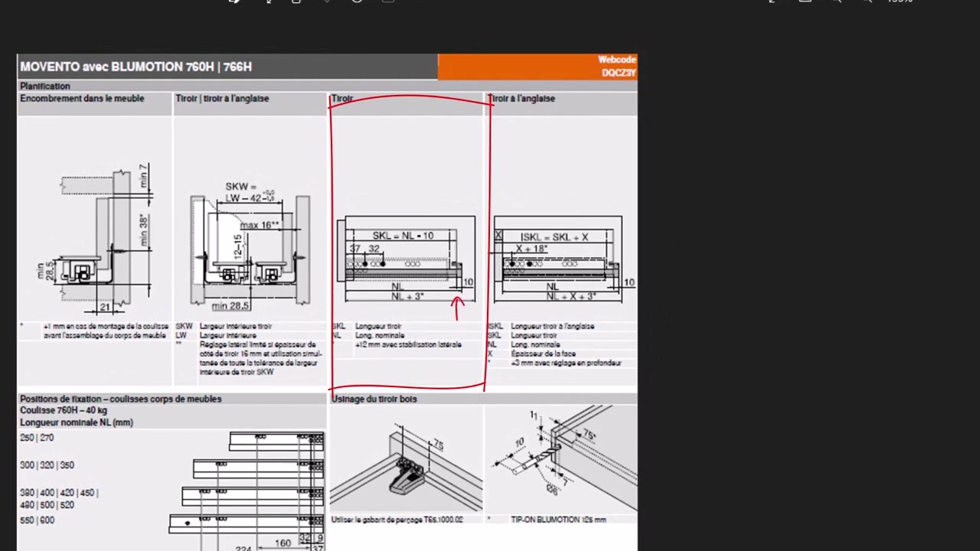This screenshot has height=551, width=980.
Task: Select the 250 | 270 length row
Action: (37, 438)
